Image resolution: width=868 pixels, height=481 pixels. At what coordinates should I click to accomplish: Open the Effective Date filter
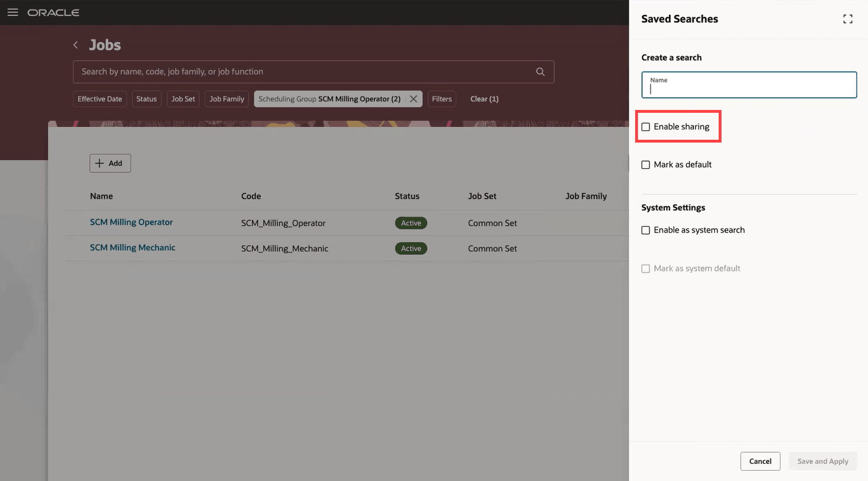click(x=99, y=98)
